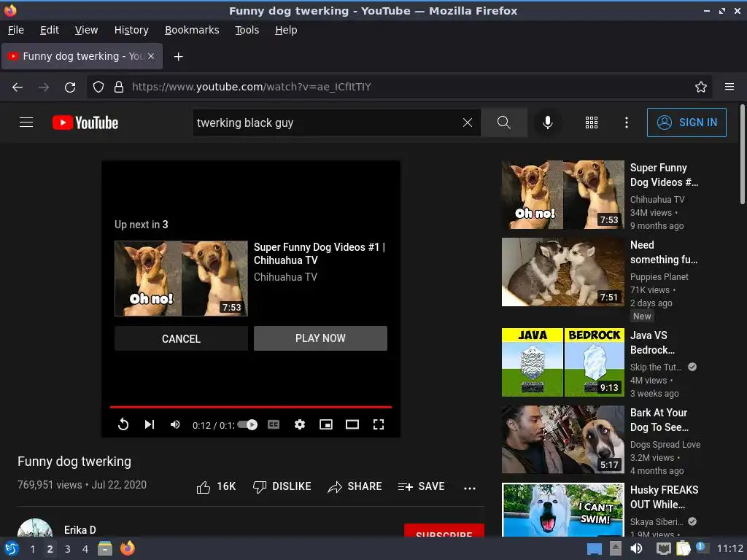Open Bark At Your Dog video title
This screenshot has height=560, width=747.
click(659, 420)
